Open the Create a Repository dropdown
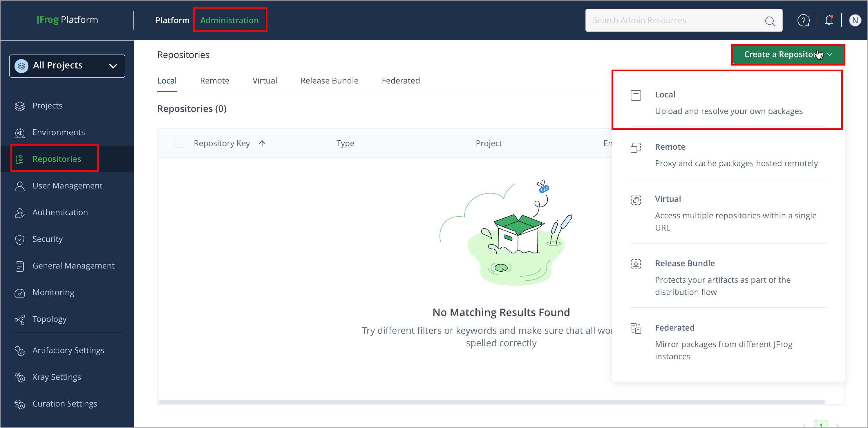 [787, 54]
